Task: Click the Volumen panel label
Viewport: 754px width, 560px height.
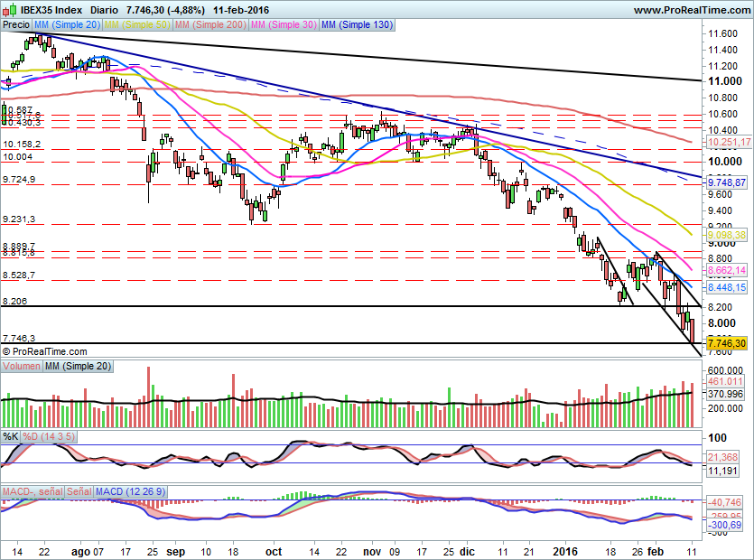Action: 23,365
